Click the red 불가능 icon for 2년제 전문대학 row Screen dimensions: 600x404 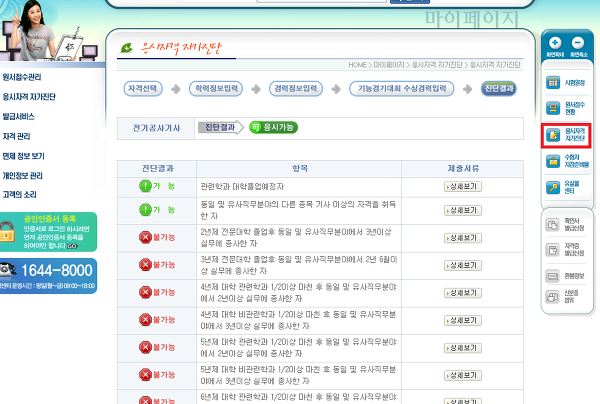point(145,238)
